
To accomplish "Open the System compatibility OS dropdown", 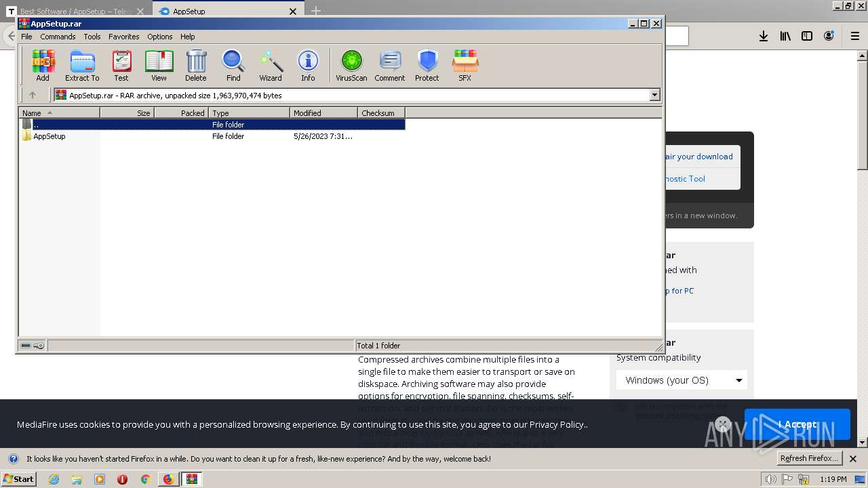I will coord(682,380).
